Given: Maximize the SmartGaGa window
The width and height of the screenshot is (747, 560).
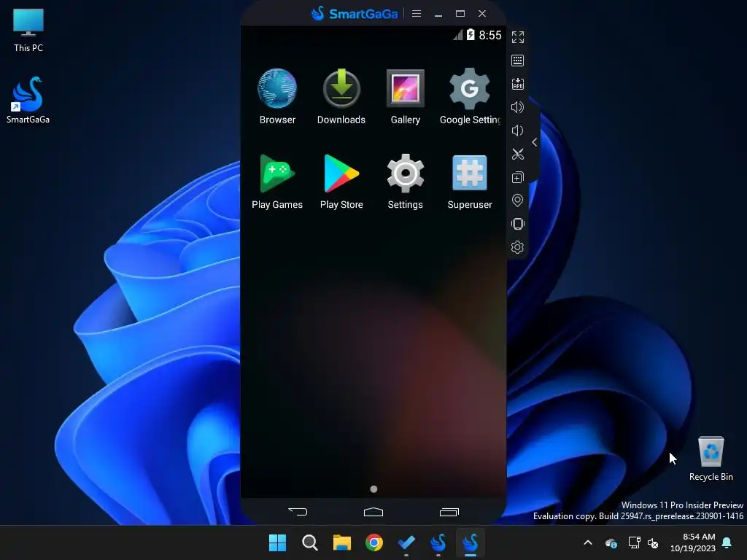Looking at the screenshot, I should 460,13.
